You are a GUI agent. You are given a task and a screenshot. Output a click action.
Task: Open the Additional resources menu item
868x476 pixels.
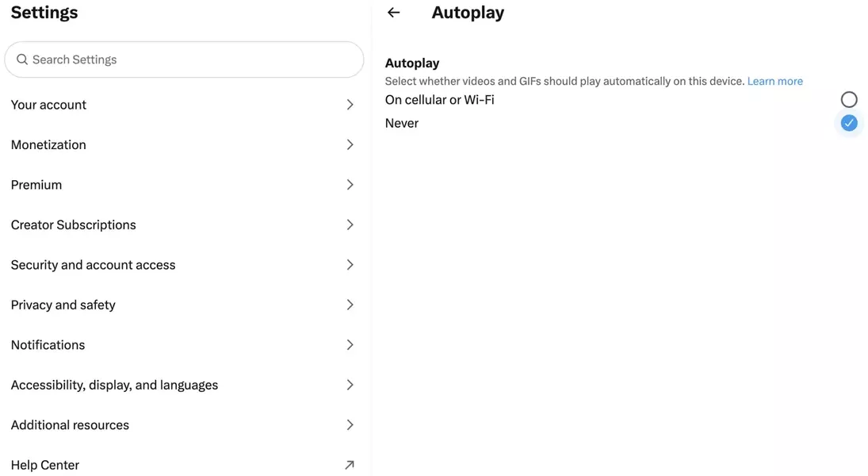point(70,425)
